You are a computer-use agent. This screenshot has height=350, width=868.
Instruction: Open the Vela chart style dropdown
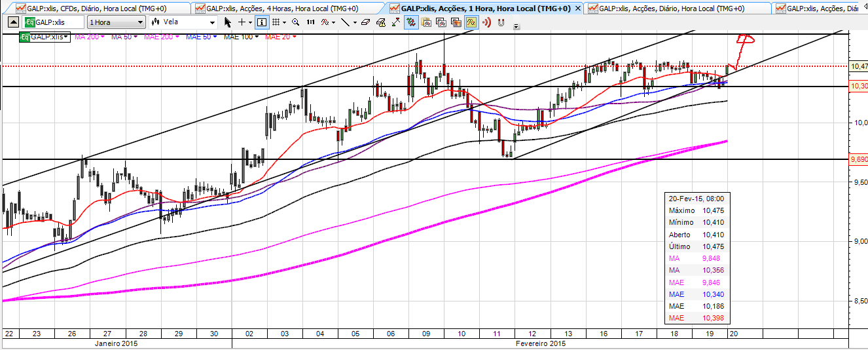(x=183, y=22)
